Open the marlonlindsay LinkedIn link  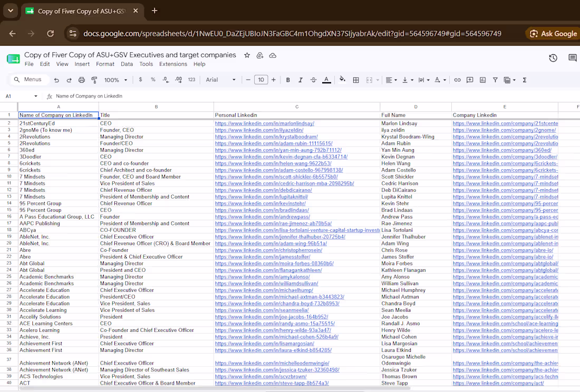click(265, 123)
